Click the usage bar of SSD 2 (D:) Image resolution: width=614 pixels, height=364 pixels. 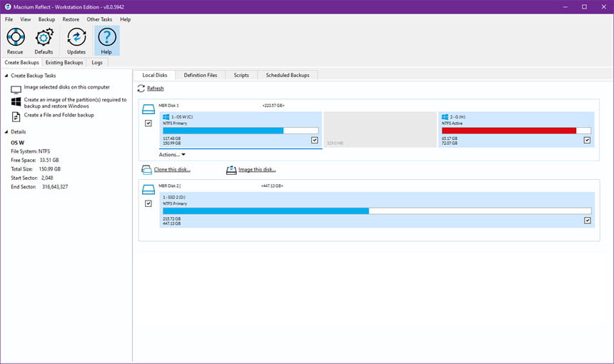click(x=377, y=211)
